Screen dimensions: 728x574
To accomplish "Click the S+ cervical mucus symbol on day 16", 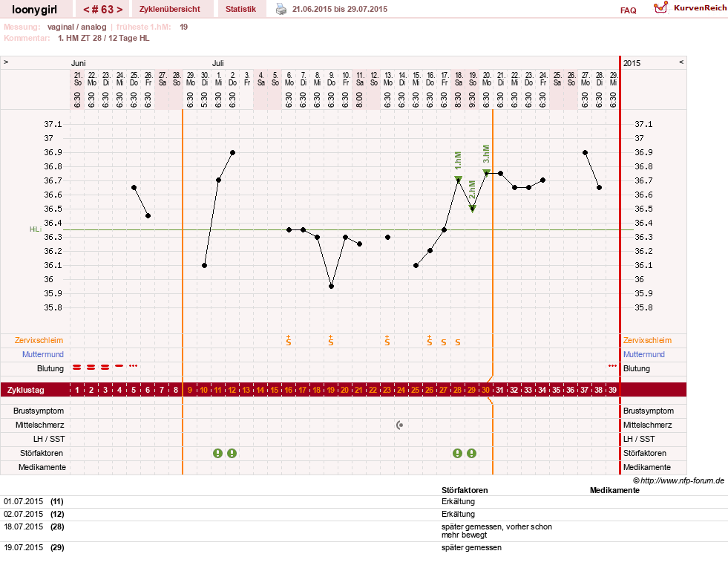I will point(289,340).
